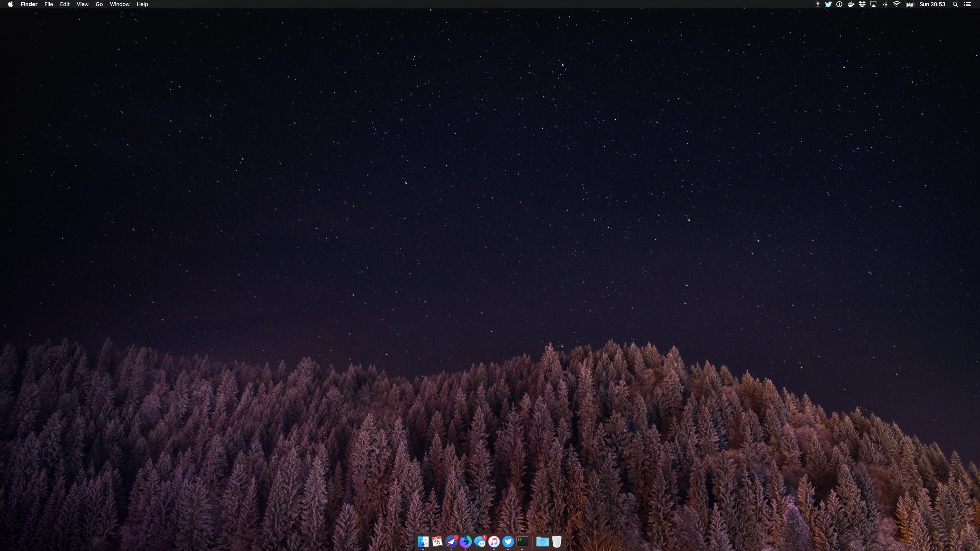This screenshot has width=980, height=551.
Task: Show Notification Center list icon
Action: (x=968, y=4)
